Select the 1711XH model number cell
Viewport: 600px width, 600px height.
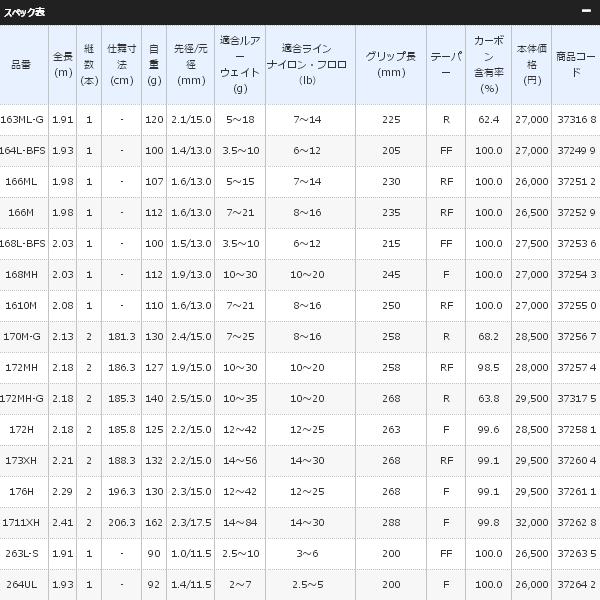click(22, 522)
